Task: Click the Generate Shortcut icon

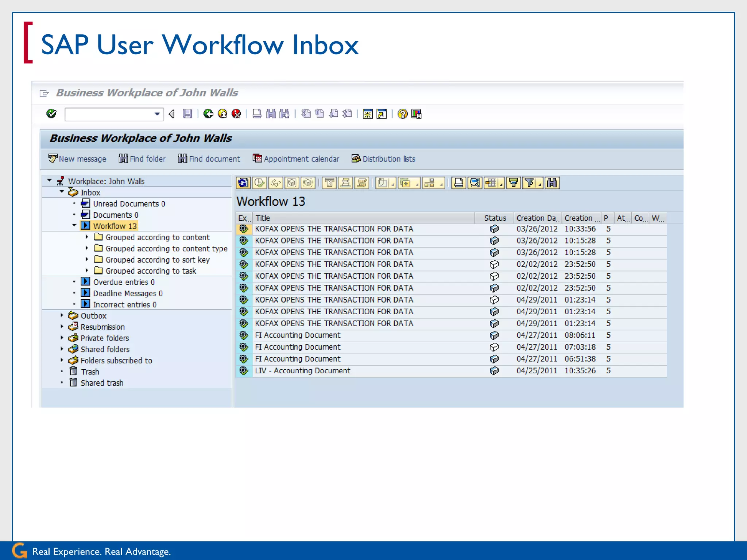Action: point(382,114)
